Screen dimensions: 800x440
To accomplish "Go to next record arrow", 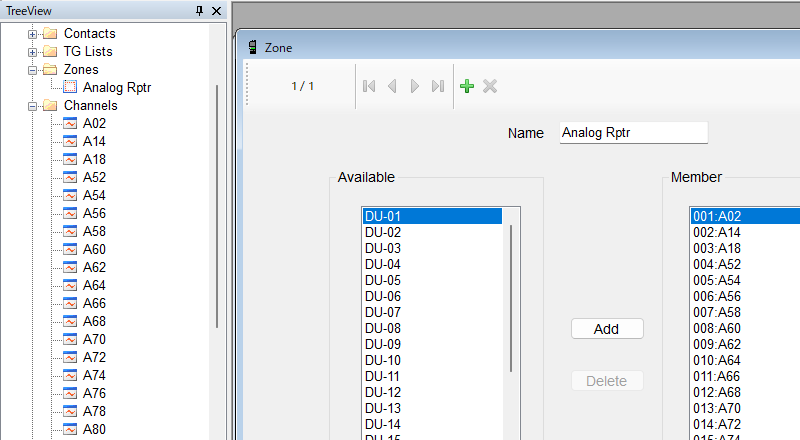I will (x=415, y=87).
